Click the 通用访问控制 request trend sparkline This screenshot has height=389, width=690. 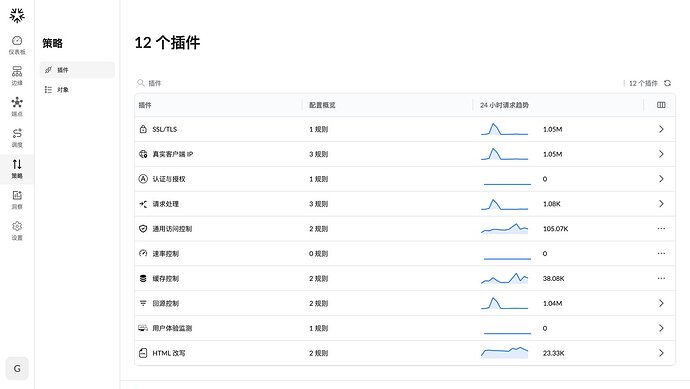(x=504, y=229)
